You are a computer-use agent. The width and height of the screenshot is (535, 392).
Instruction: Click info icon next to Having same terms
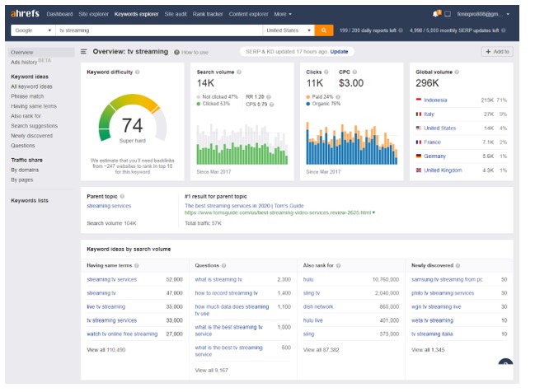137,265
